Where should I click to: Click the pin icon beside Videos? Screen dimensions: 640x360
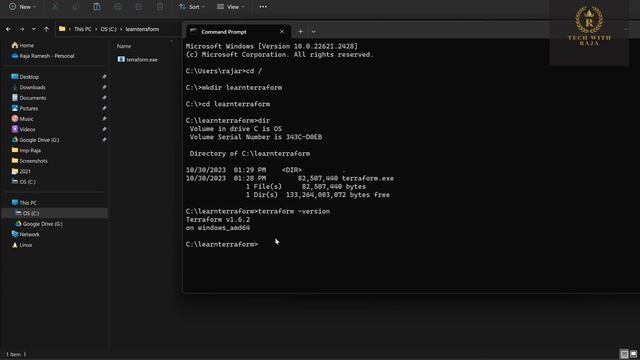click(x=104, y=129)
